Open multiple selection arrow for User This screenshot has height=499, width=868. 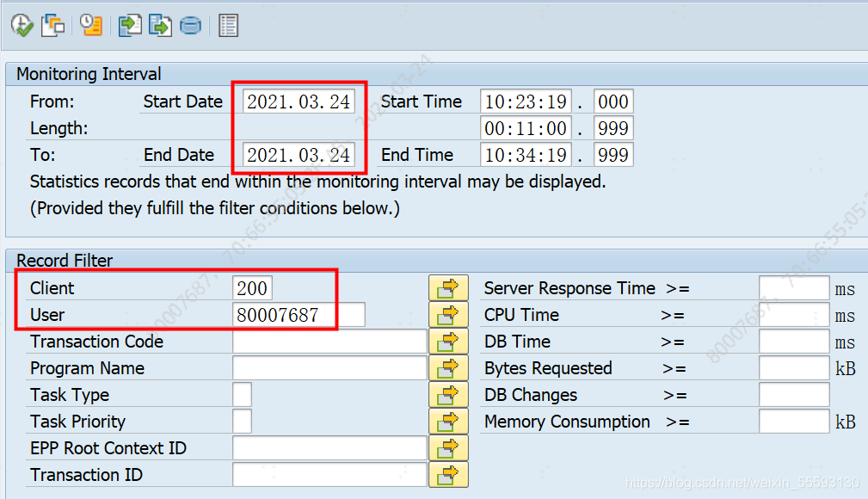click(448, 315)
